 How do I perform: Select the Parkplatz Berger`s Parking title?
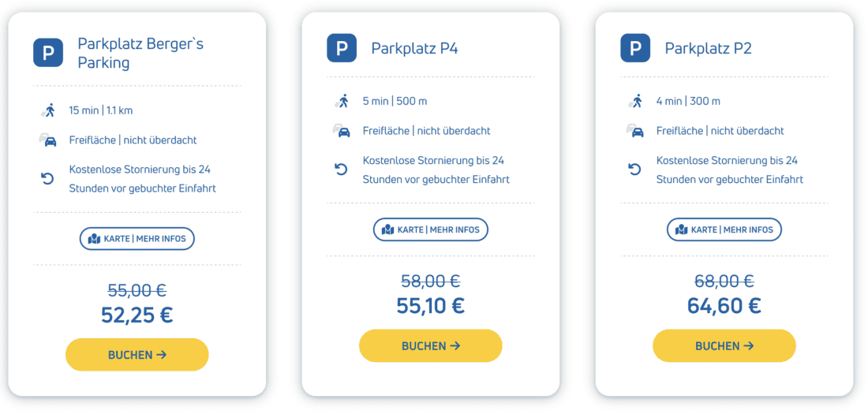140,53
